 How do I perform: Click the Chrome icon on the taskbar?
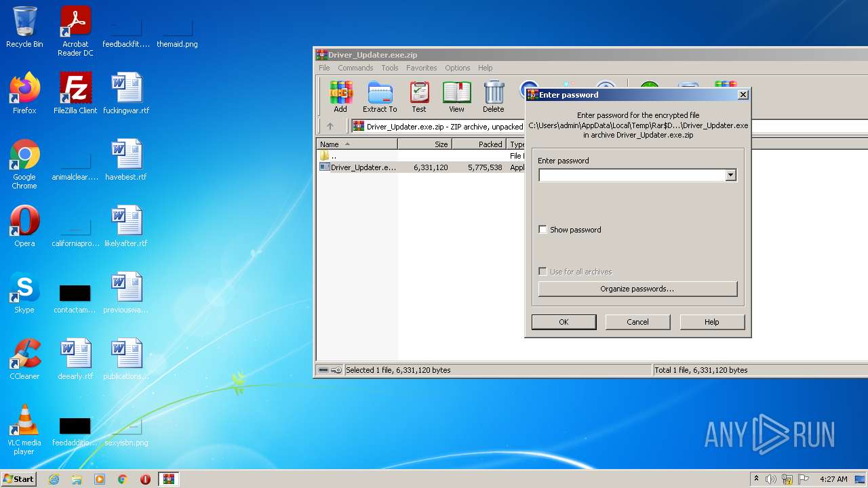pos(123,479)
